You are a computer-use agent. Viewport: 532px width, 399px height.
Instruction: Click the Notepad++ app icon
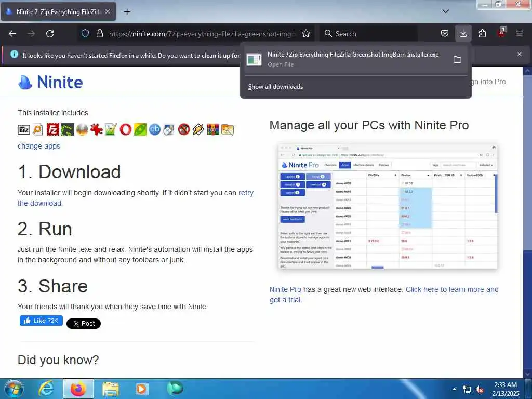pos(111,129)
